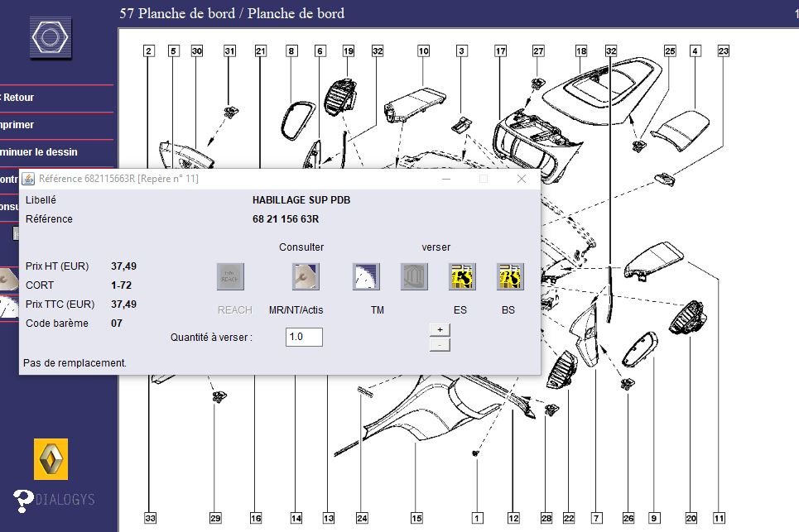Click part callout number 15 at bottom

click(x=416, y=519)
